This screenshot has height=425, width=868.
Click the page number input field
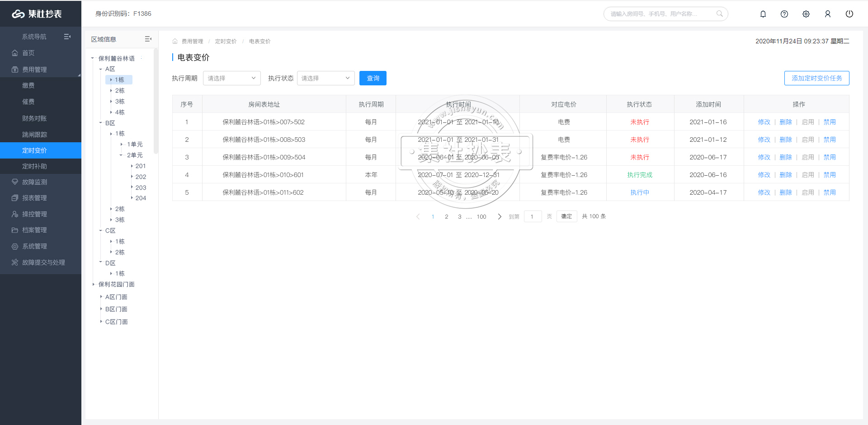pos(533,217)
